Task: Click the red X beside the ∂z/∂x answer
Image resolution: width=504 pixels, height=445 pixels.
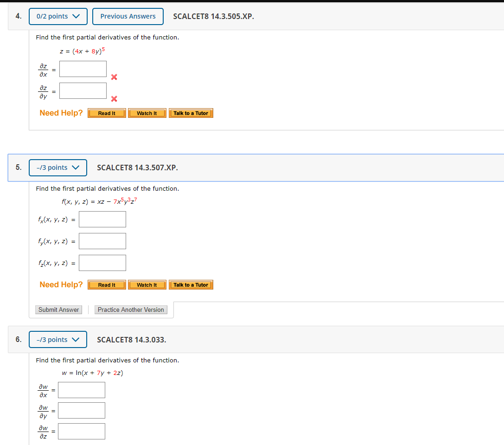Action: click(x=114, y=77)
